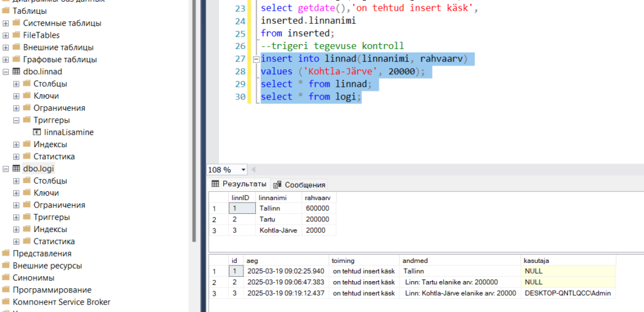Click the Синонимы folder icon
Screen dimensions: 644x312
tap(6, 277)
